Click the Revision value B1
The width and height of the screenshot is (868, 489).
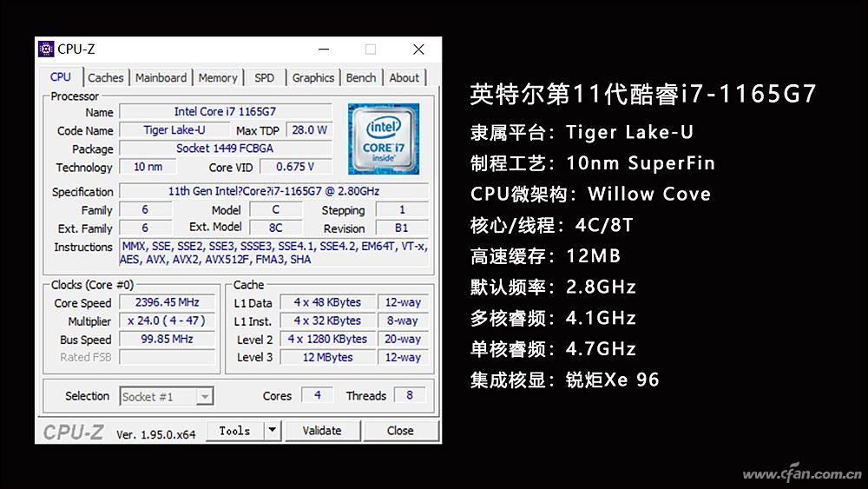tap(402, 228)
